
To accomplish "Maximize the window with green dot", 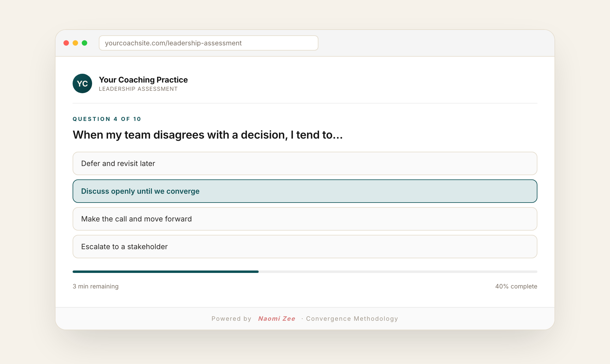I will coord(84,43).
